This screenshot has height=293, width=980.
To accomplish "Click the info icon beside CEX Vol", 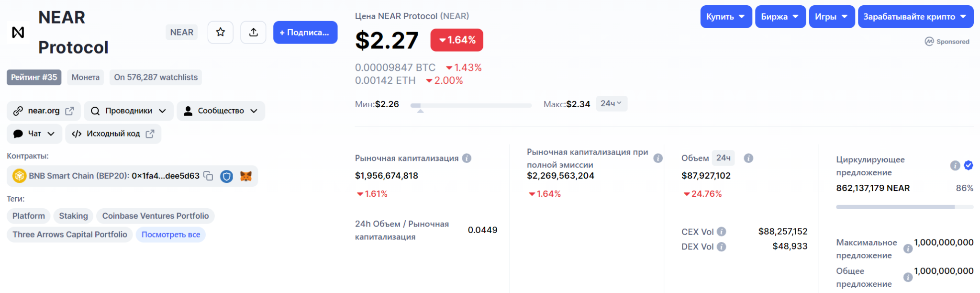I will 722,232.
